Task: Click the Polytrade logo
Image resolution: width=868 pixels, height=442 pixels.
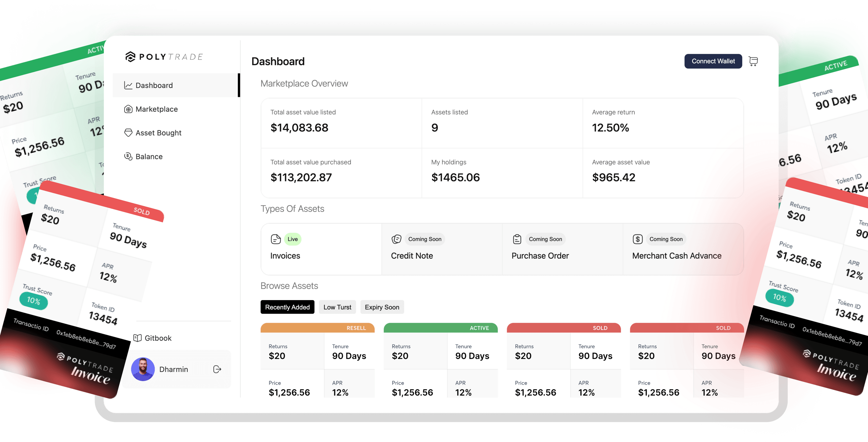Action: (x=163, y=56)
